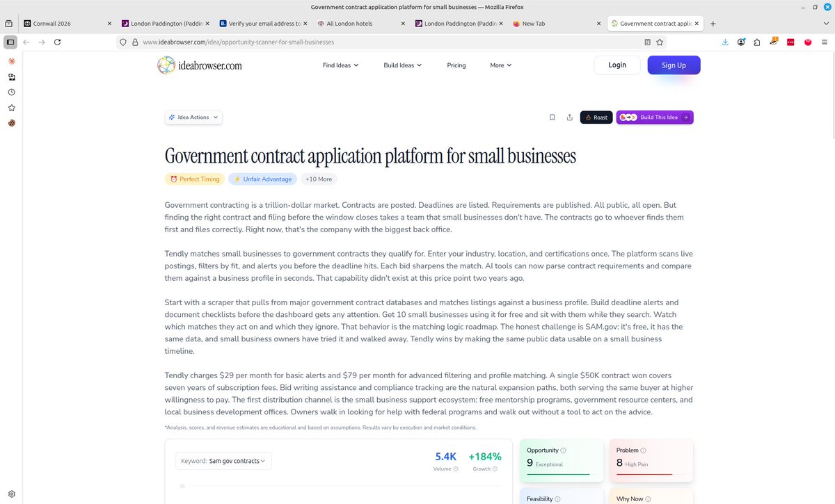Open the Extensions puzzle icon

point(757,42)
